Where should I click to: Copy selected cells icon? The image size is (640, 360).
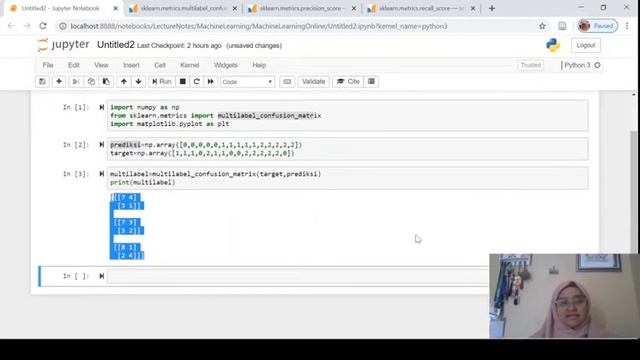tap(91, 82)
